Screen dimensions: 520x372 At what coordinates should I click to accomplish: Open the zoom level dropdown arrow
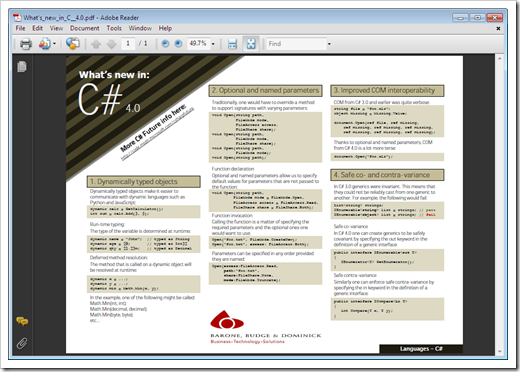(x=213, y=44)
